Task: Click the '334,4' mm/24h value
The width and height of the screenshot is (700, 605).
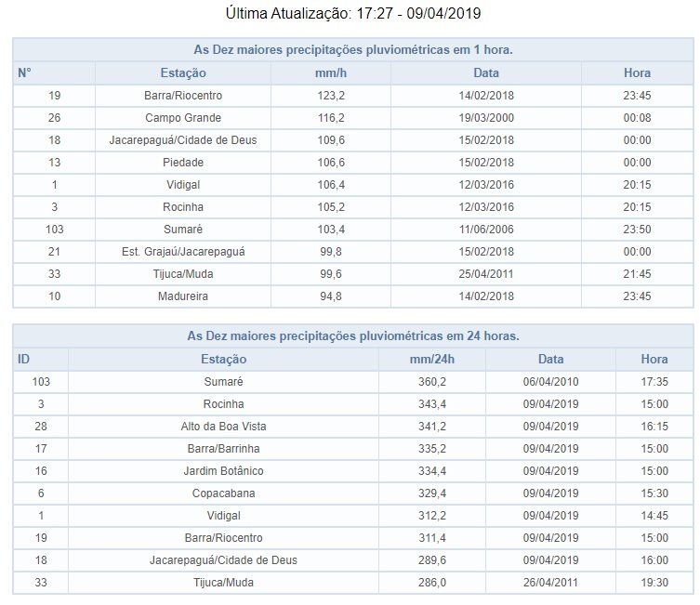Action: point(432,471)
